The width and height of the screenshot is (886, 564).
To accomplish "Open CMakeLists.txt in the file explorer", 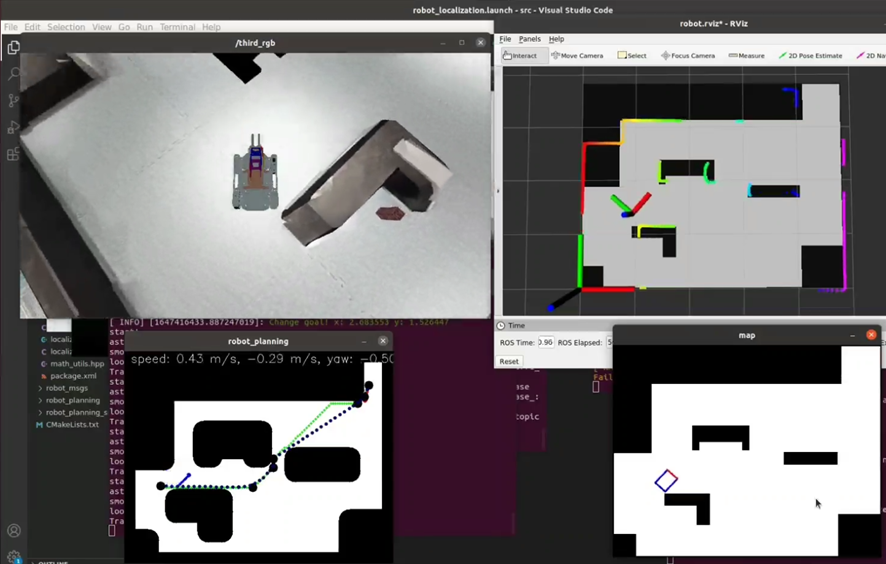I will click(x=72, y=424).
